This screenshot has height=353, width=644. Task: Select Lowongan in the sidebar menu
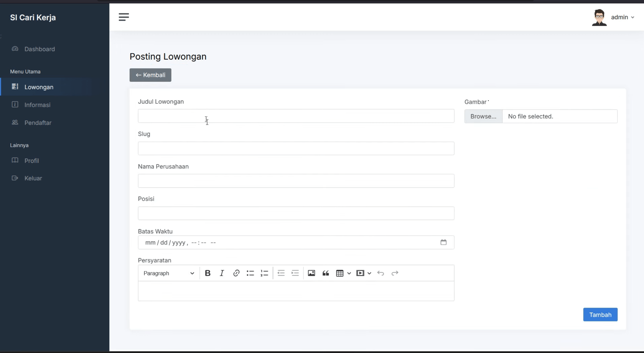tap(39, 87)
